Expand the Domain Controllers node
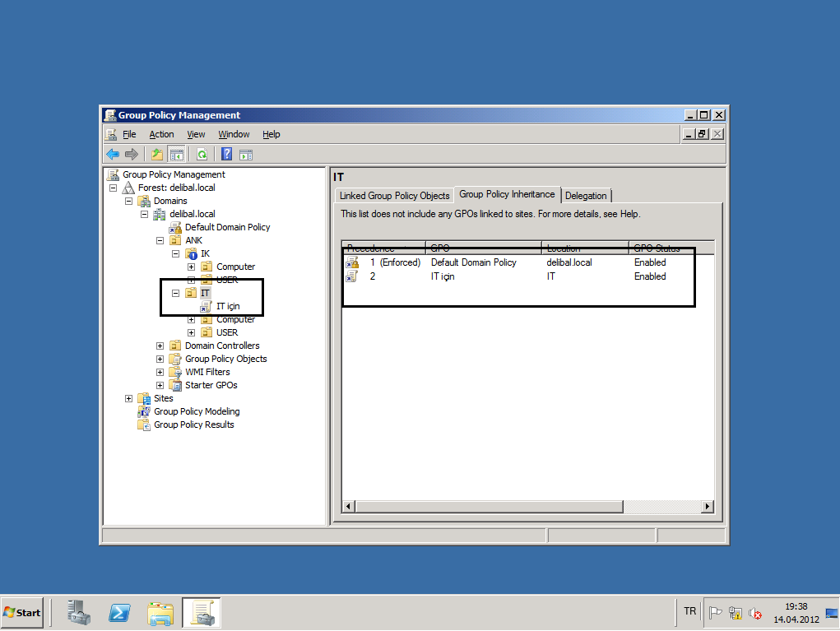This screenshot has height=631, width=840. coord(160,346)
